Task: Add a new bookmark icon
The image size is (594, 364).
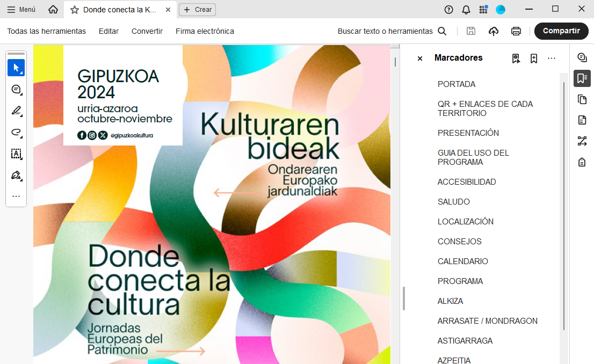Action: point(534,59)
